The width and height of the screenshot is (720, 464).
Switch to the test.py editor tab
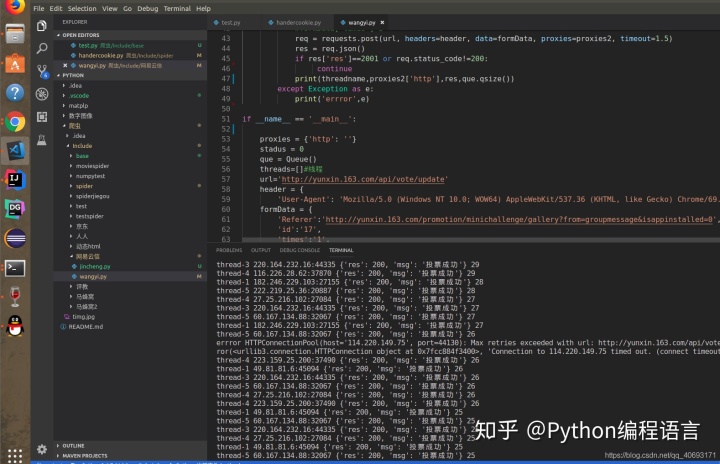click(x=231, y=23)
